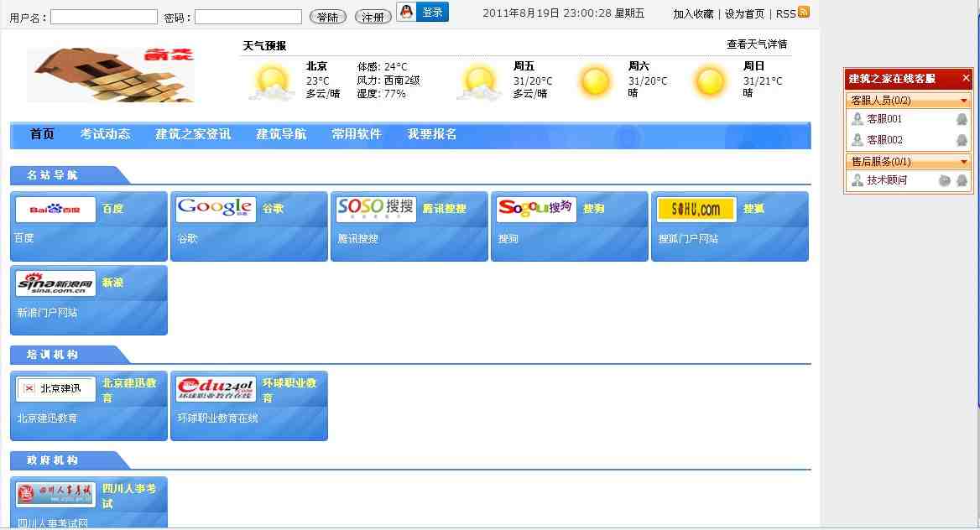The height and width of the screenshot is (530, 980).
Task: Click the 天气预报 heading text
Action: (264, 45)
